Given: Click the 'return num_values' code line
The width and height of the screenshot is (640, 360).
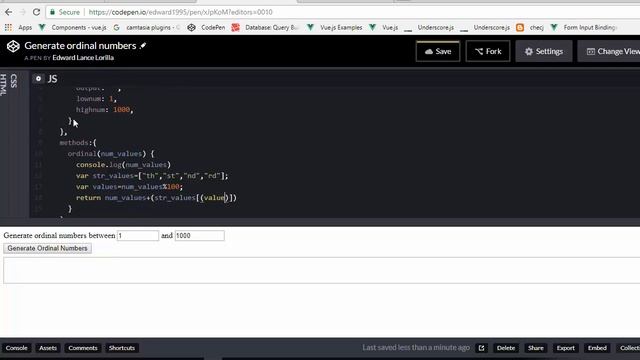Looking at the screenshot, I should (x=156, y=198).
